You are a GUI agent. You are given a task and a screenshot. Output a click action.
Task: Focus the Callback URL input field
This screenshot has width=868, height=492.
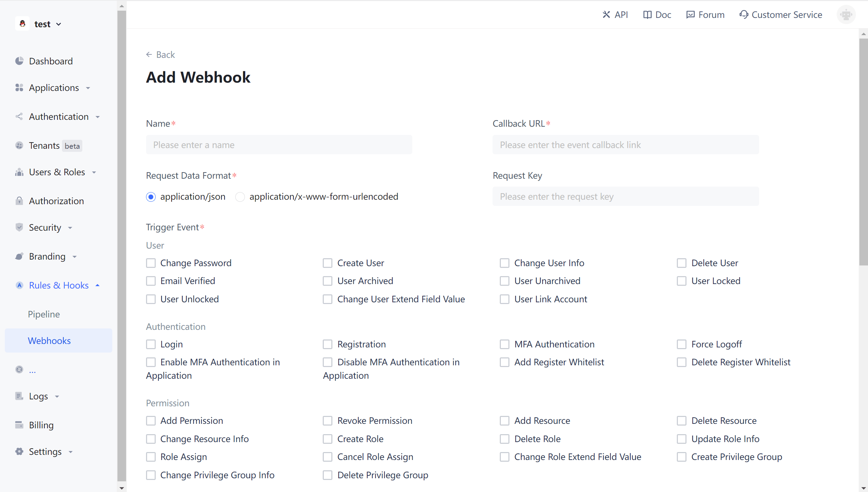626,145
